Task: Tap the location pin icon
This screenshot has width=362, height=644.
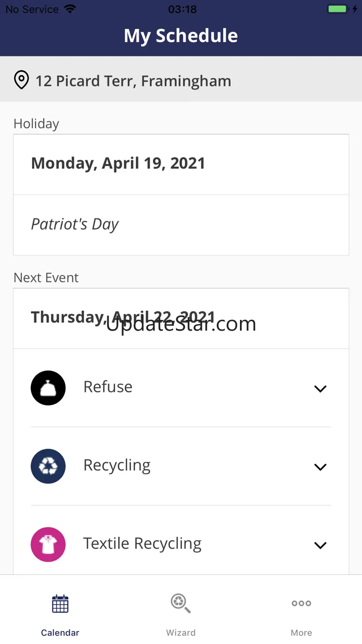Action: 21,80
